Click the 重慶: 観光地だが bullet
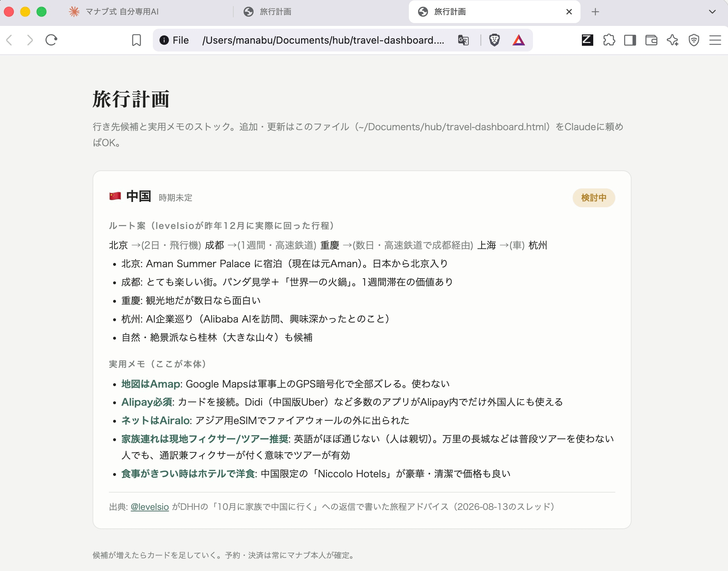The width and height of the screenshot is (728, 571). click(191, 301)
